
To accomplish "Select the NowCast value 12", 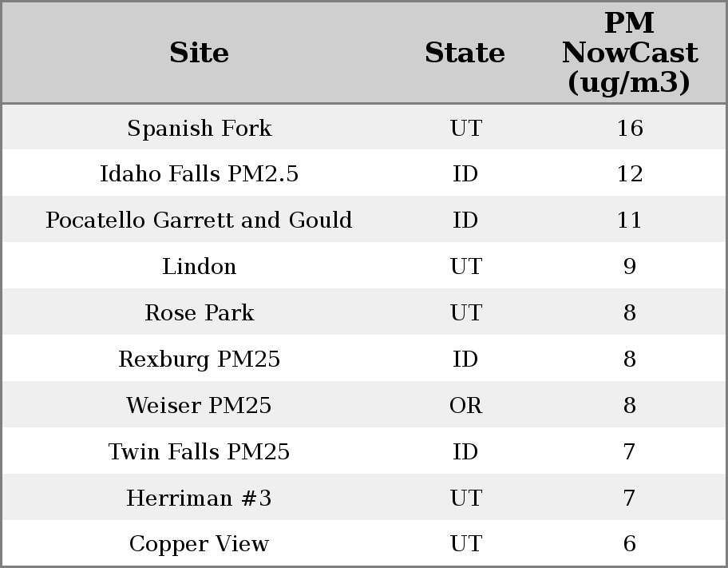I will coord(629,174).
